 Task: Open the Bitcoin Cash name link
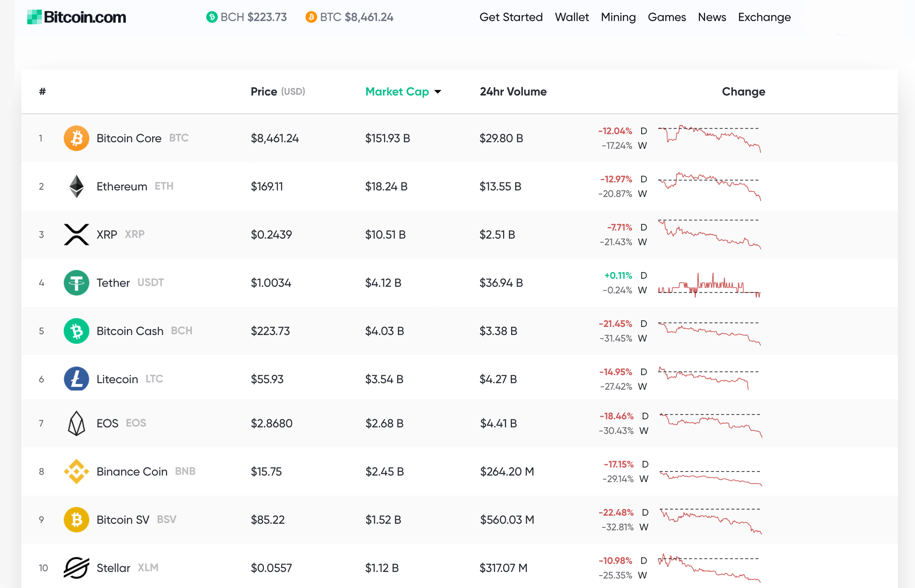pos(130,331)
